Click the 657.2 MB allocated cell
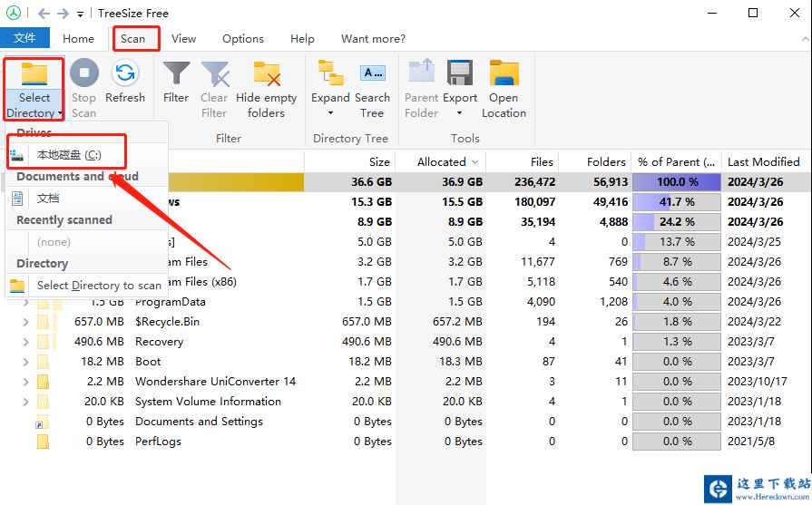 tap(457, 322)
